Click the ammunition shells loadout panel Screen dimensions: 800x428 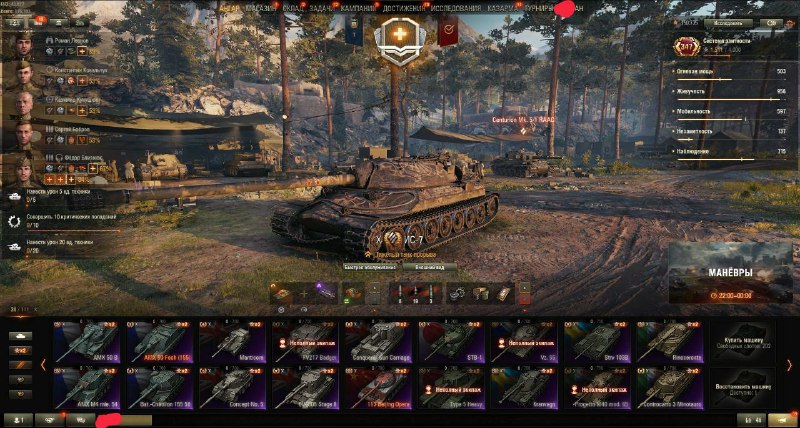click(415, 294)
